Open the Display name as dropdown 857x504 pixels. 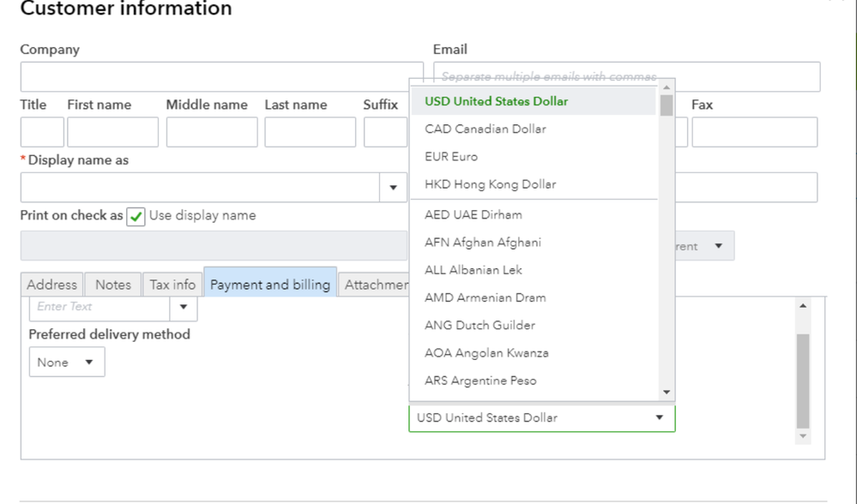(x=393, y=188)
